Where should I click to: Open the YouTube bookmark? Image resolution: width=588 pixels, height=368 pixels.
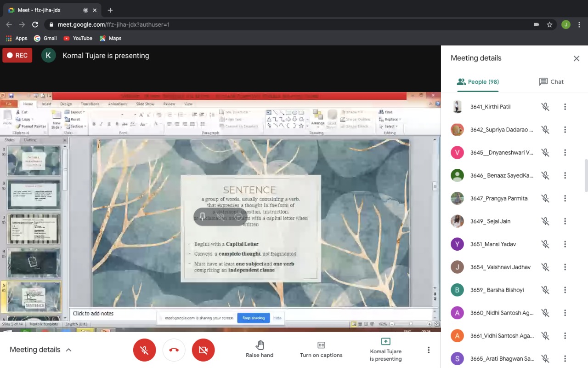coord(78,39)
